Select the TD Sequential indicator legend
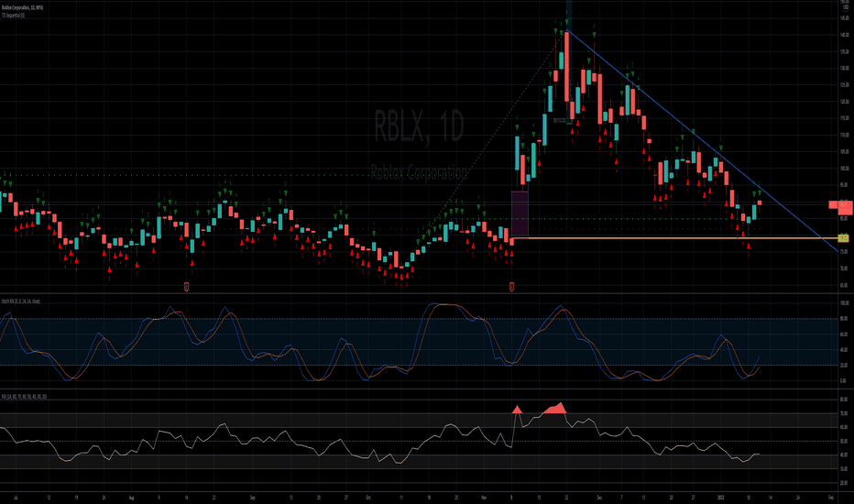Image resolution: width=854 pixels, height=504 pixels. pos(13,16)
